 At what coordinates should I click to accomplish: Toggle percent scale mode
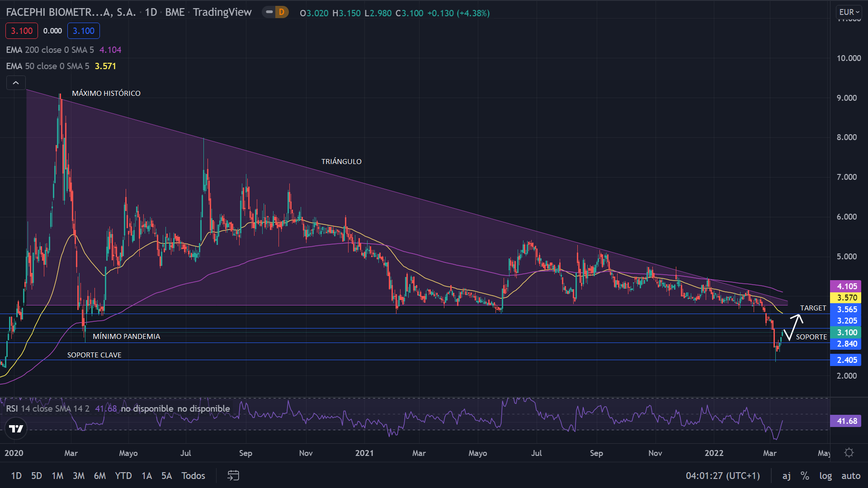pos(805,475)
